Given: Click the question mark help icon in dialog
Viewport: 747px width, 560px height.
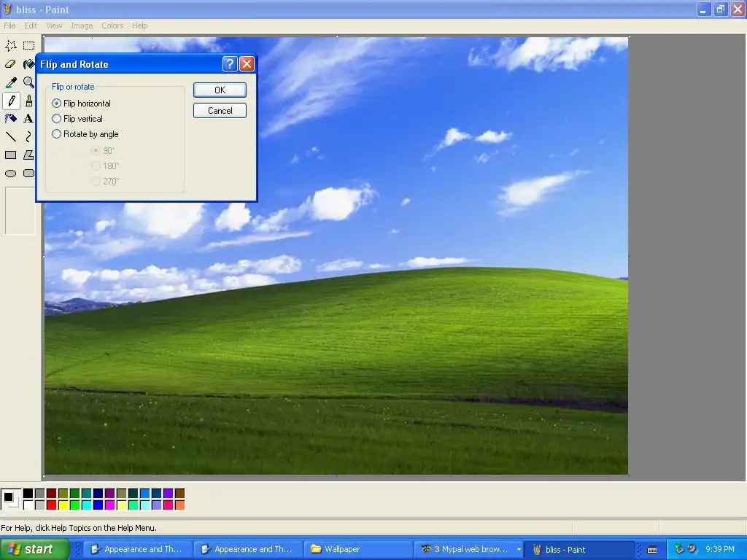Looking at the screenshot, I should click(230, 64).
